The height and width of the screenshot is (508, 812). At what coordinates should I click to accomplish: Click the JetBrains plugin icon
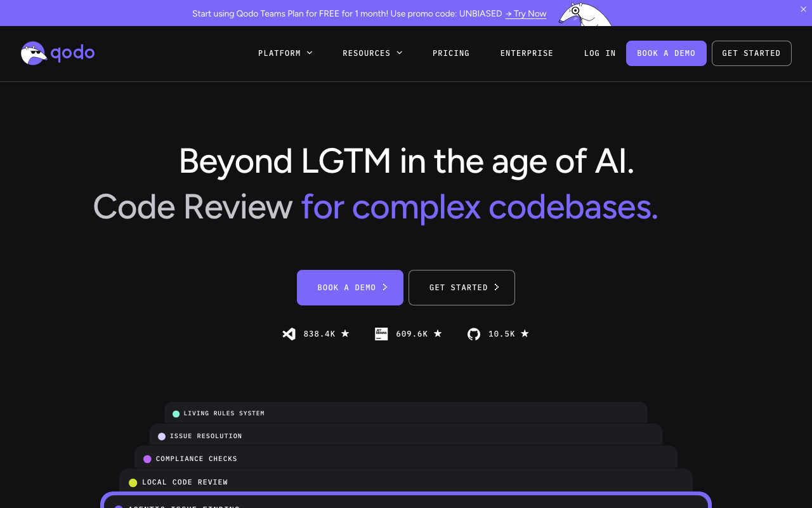click(x=381, y=333)
